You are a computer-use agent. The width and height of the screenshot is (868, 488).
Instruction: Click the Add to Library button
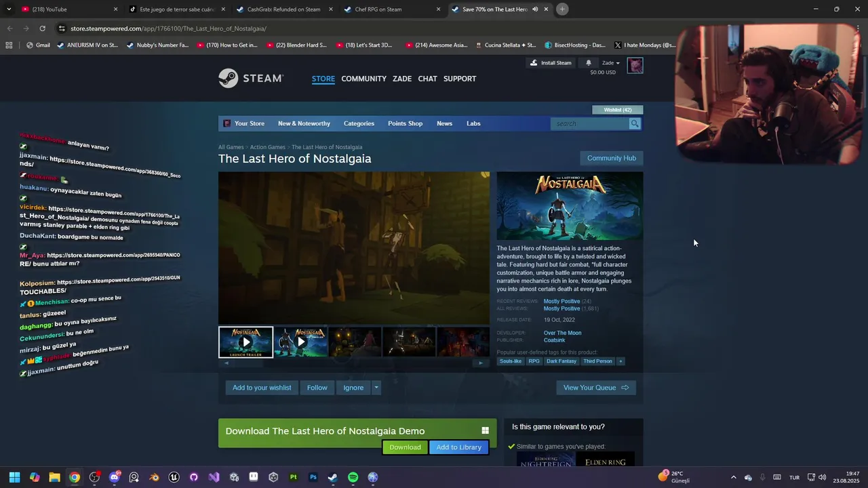pyautogui.click(x=459, y=447)
